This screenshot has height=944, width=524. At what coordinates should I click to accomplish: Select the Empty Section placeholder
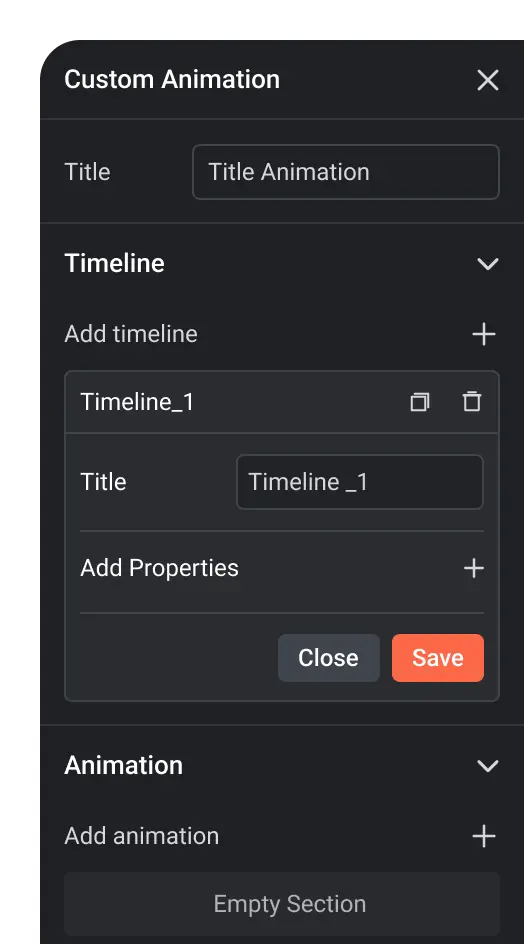coord(282,904)
